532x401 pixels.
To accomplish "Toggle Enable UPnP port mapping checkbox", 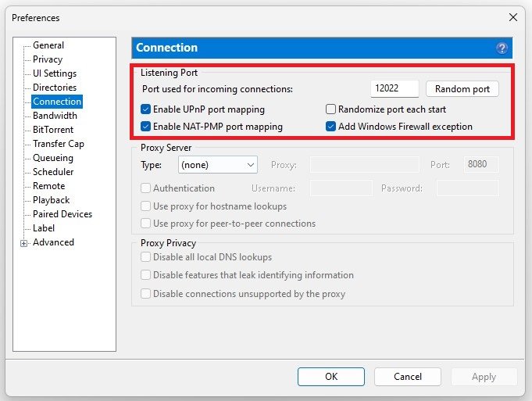I will click(146, 109).
